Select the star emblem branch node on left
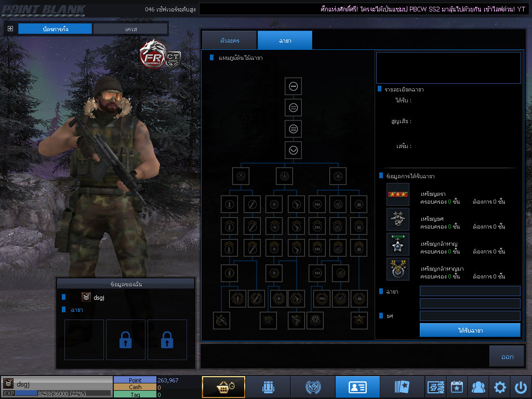 pos(241,176)
